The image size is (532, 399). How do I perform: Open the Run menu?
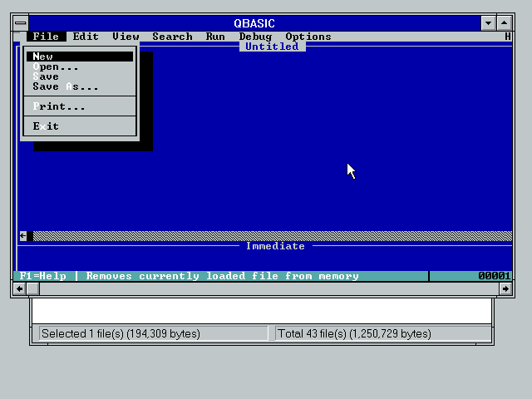pos(215,37)
